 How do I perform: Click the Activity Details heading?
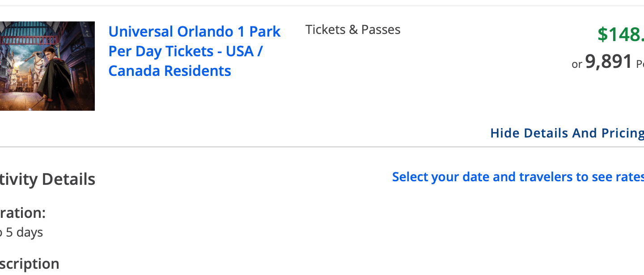click(47, 179)
